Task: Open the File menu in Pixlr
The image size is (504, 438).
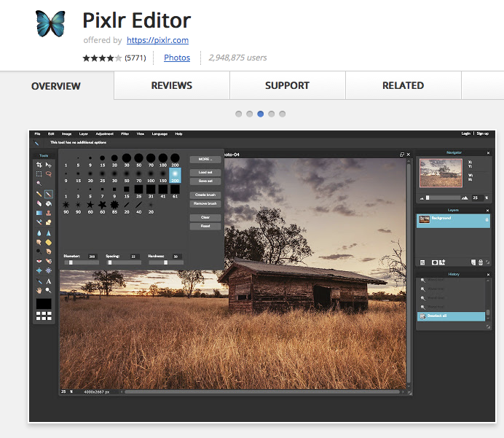Action: point(37,134)
